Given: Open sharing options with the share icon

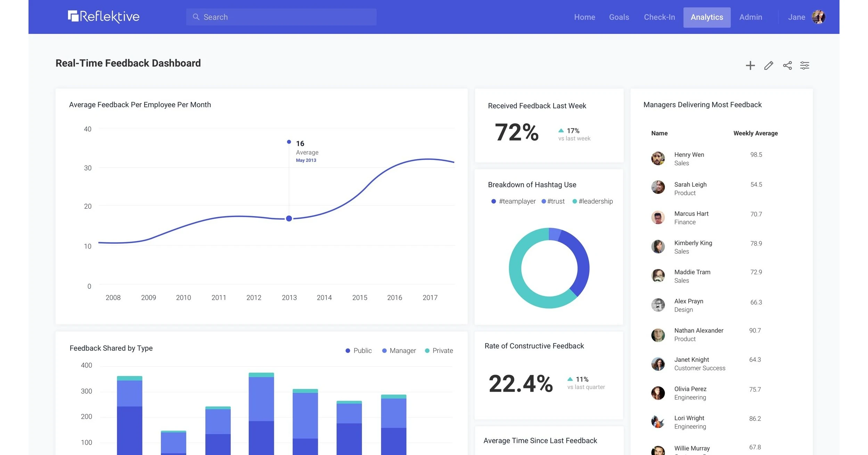Looking at the screenshot, I should point(787,65).
